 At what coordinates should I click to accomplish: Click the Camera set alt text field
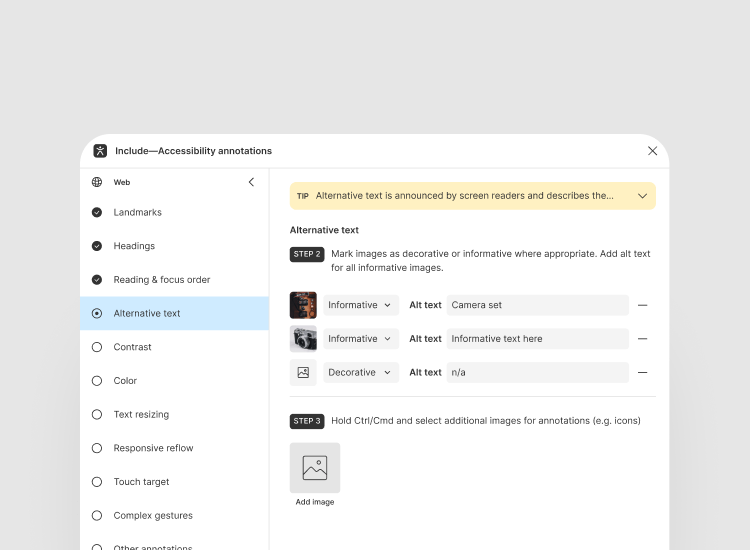(538, 305)
